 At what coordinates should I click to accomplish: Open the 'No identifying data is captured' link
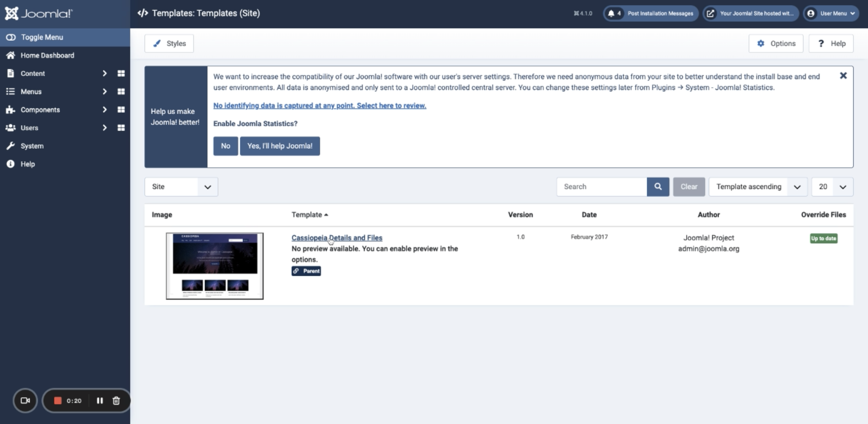click(320, 106)
